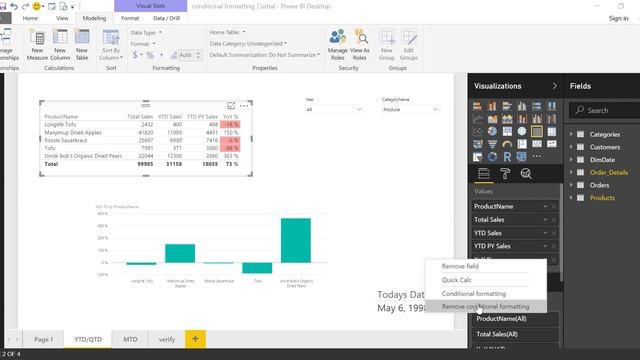
Task: Select the pie chart visualization
Action: tap(492, 131)
